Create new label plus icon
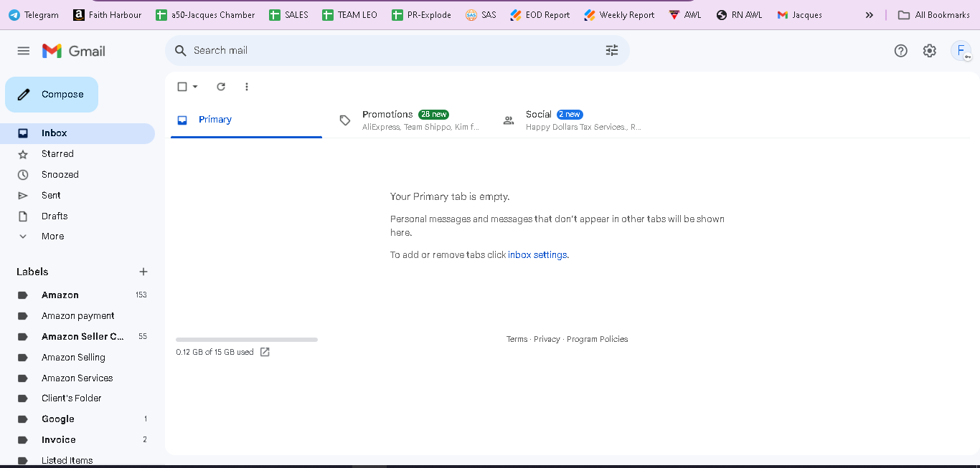Viewport: 980px width, 468px height. [x=143, y=272]
